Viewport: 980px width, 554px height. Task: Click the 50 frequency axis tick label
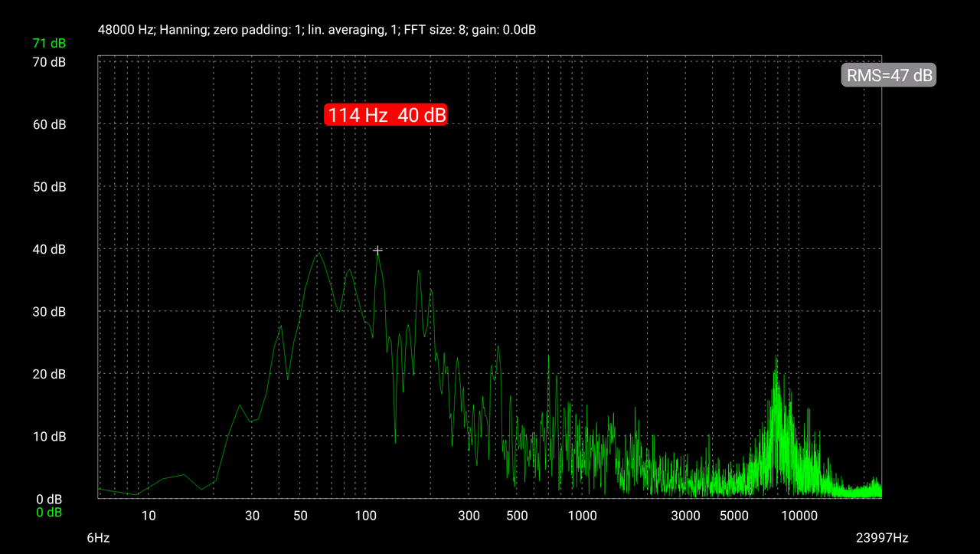point(300,516)
